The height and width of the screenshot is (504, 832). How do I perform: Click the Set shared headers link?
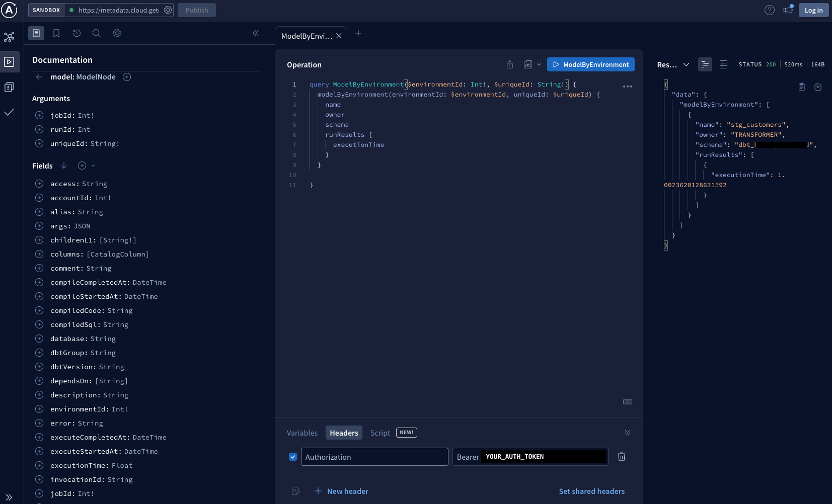[x=591, y=491]
